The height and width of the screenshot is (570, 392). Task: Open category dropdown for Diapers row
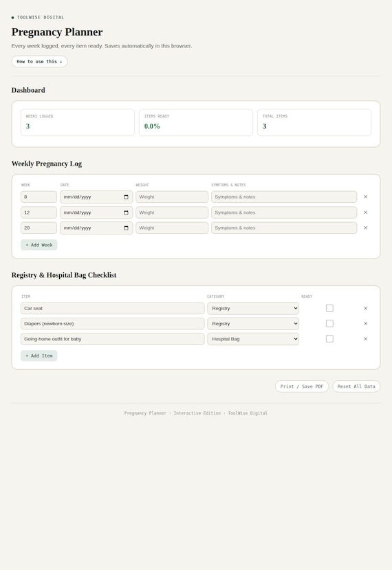253,324
